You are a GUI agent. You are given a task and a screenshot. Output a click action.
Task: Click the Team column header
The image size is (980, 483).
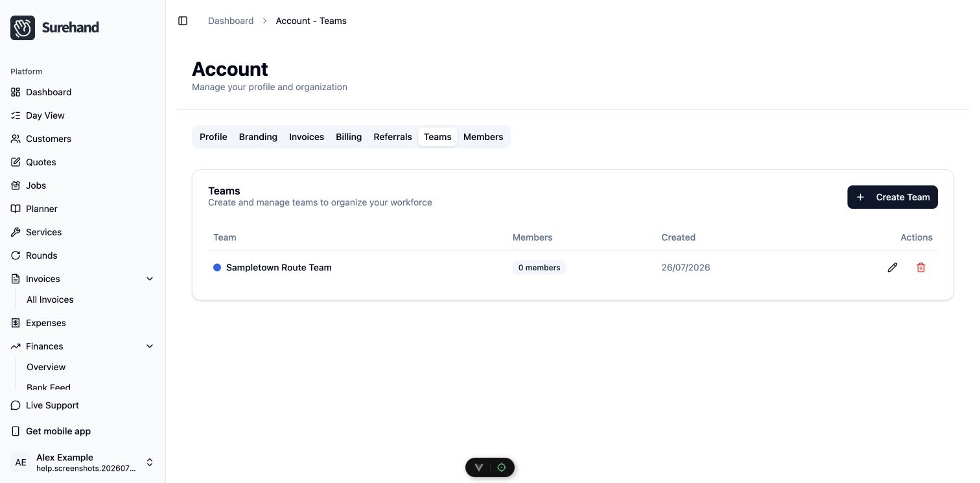[225, 237]
